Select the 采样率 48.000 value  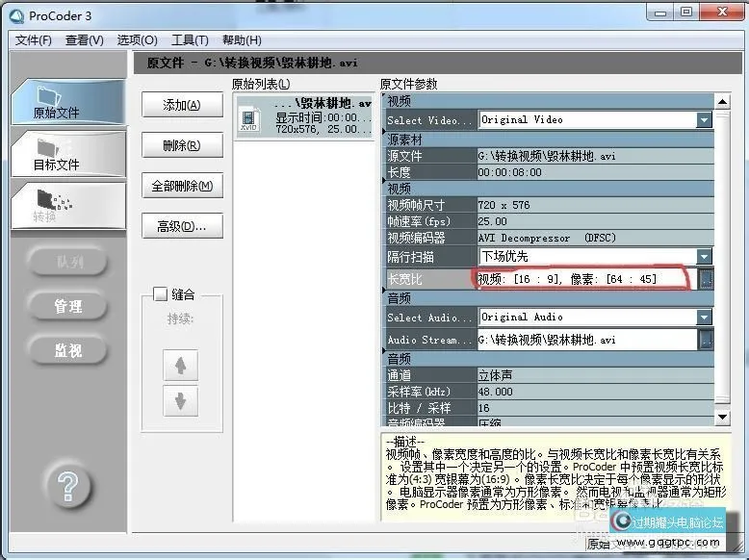[x=595, y=392]
